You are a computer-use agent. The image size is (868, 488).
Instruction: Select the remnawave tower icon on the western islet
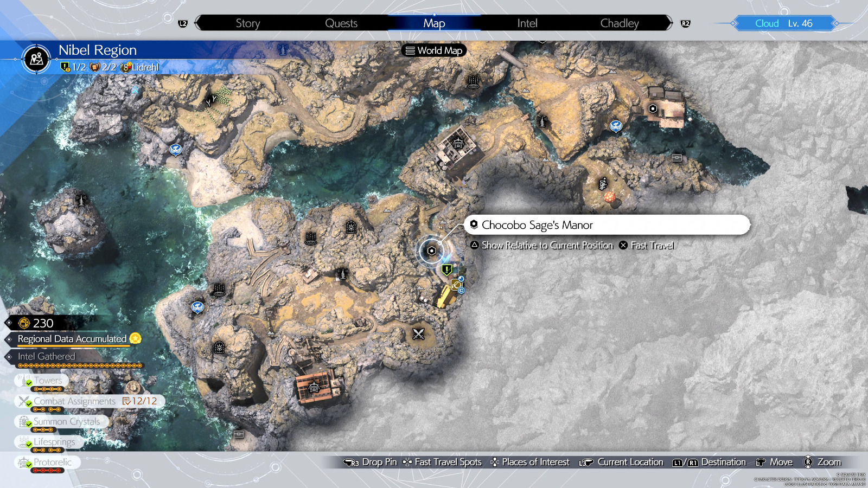(x=81, y=200)
